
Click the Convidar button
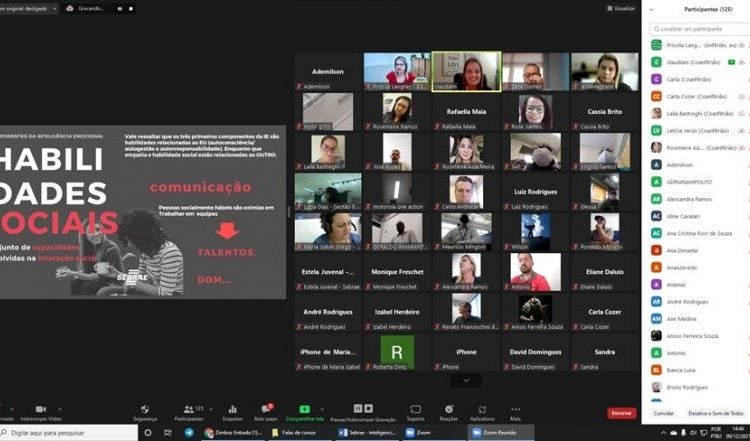pos(664,413)
